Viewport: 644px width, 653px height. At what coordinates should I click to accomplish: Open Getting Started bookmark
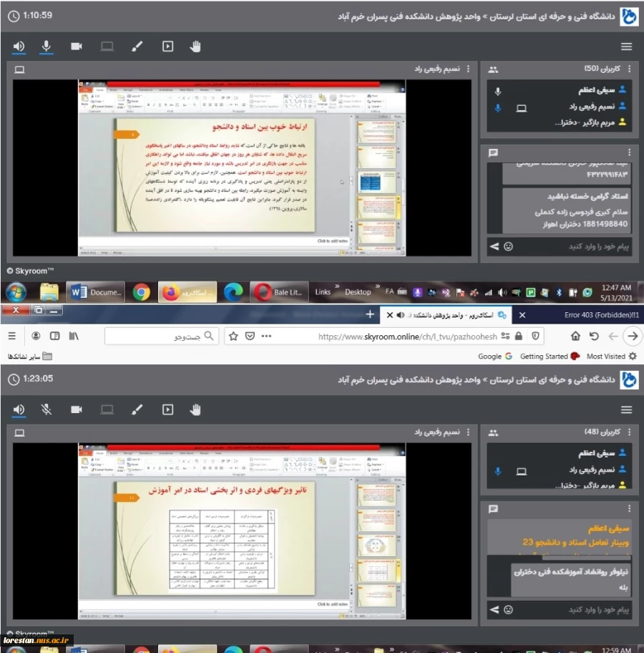pyautogui.click(x=550, y=357)
